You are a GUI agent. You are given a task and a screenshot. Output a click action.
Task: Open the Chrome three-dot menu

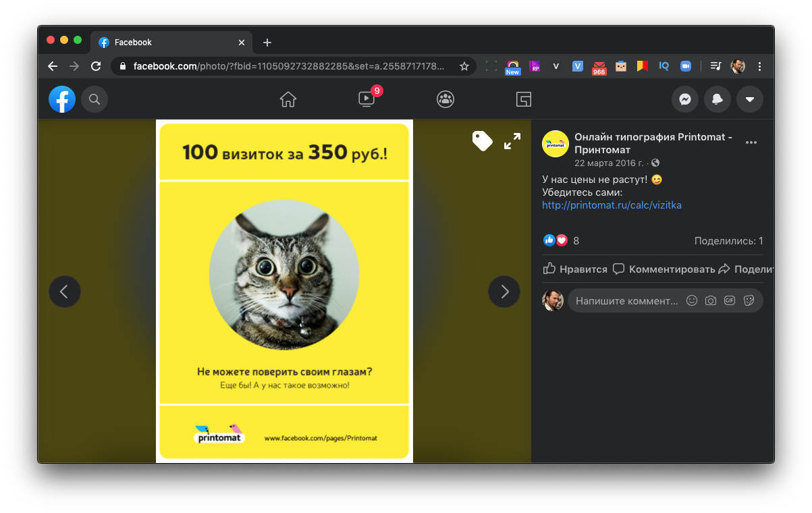760,66
